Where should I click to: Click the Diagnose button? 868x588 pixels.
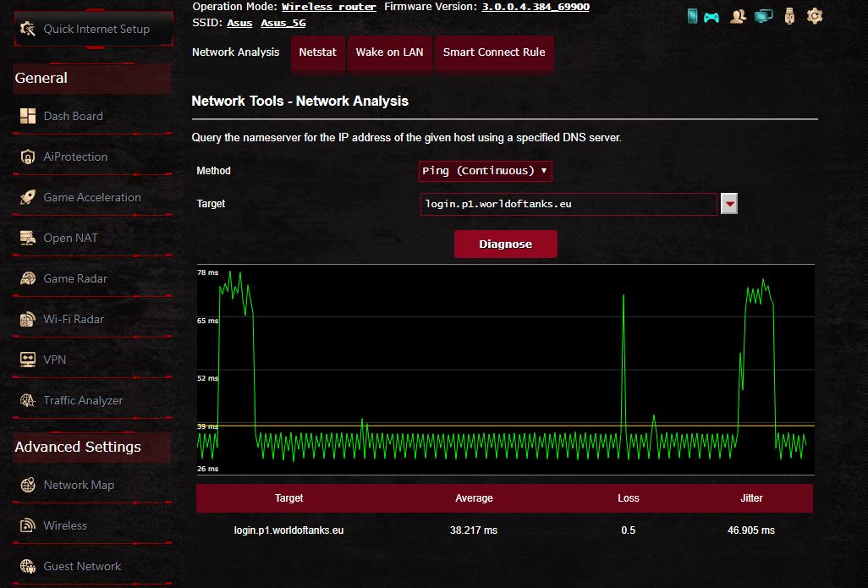coord(505,245)
